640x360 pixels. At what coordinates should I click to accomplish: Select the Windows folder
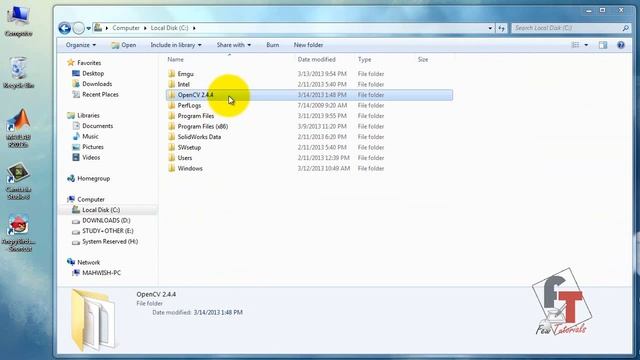[x=190, y=168]
